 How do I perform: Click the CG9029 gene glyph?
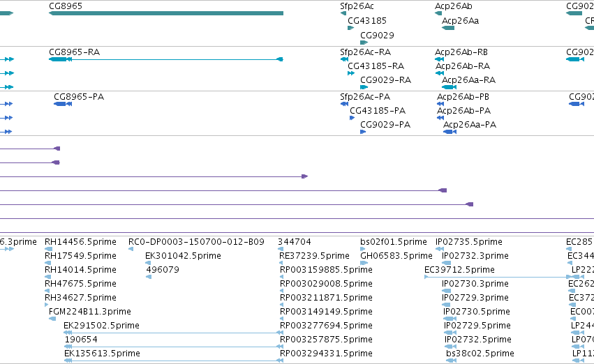pyautogui.click(x=364, y=43)
